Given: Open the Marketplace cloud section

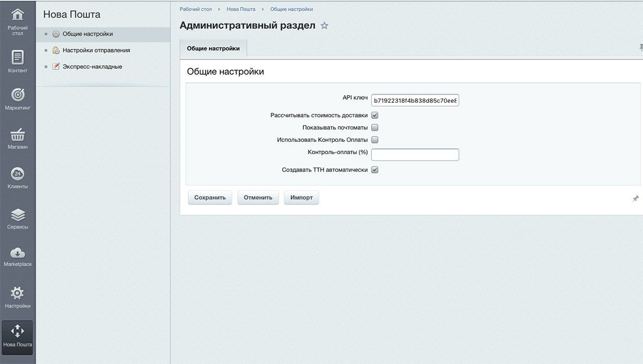Looking at the screenshot, I should coord(18,256).
